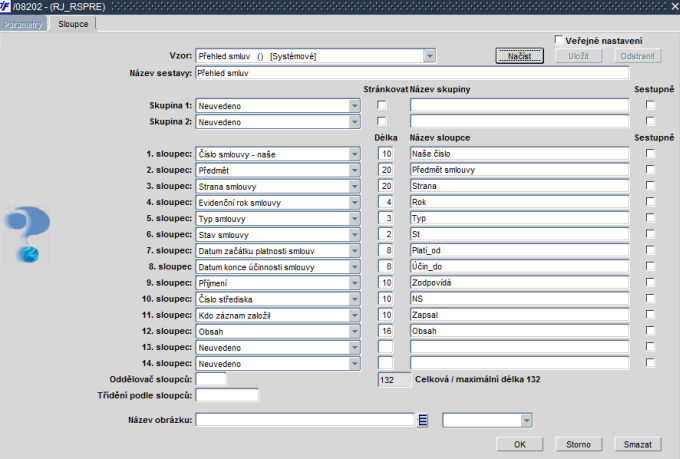The width and height of the screenshot is (680, 459).
Task: Expand the 14. sloupec Neuvedeno dropdown
Action: click(354, 364)
